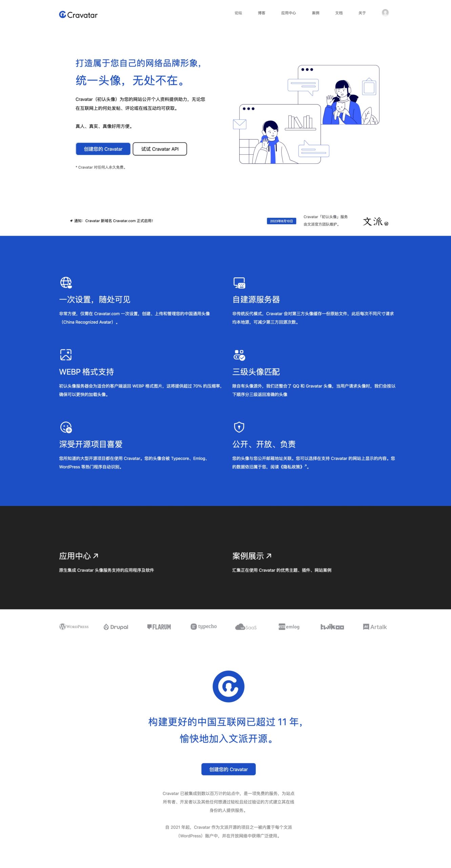Click the 文派 logo beside the notice
451x868 pixels.
375,221
